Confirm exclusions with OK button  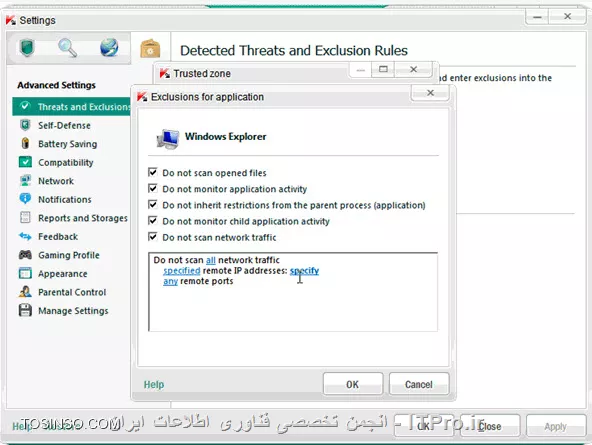pos(353,384)
